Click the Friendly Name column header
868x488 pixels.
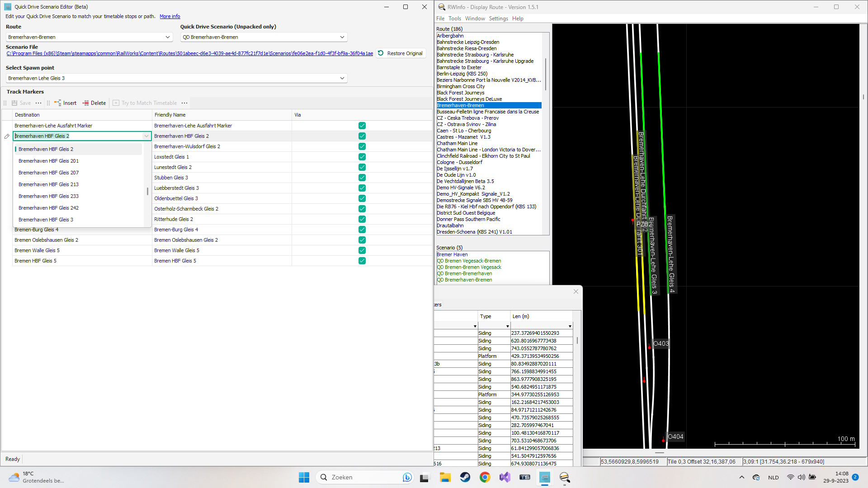point(222,115)
